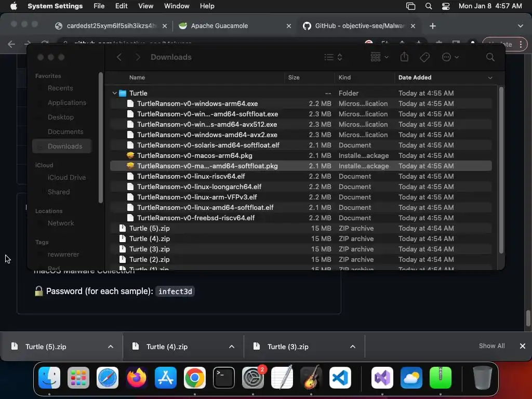Open the green archive utility in Dock
Viewport: 532px width, 399px height.
(441, 378)
